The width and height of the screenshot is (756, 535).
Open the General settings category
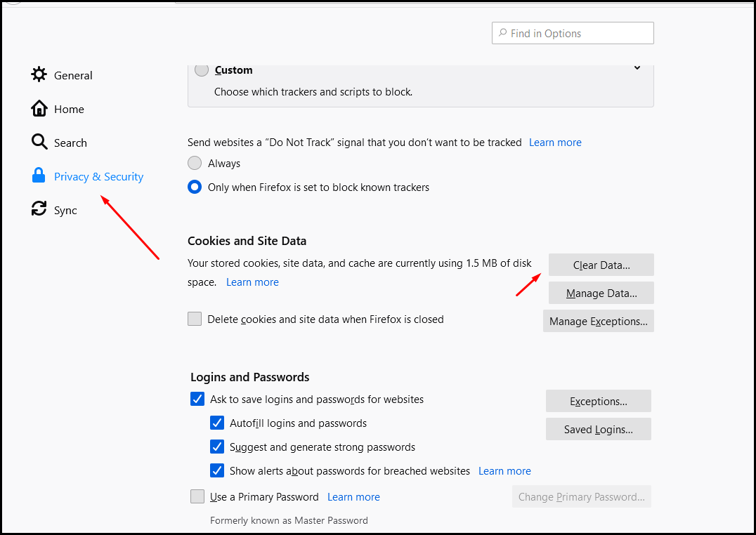(x=73, y=76)
